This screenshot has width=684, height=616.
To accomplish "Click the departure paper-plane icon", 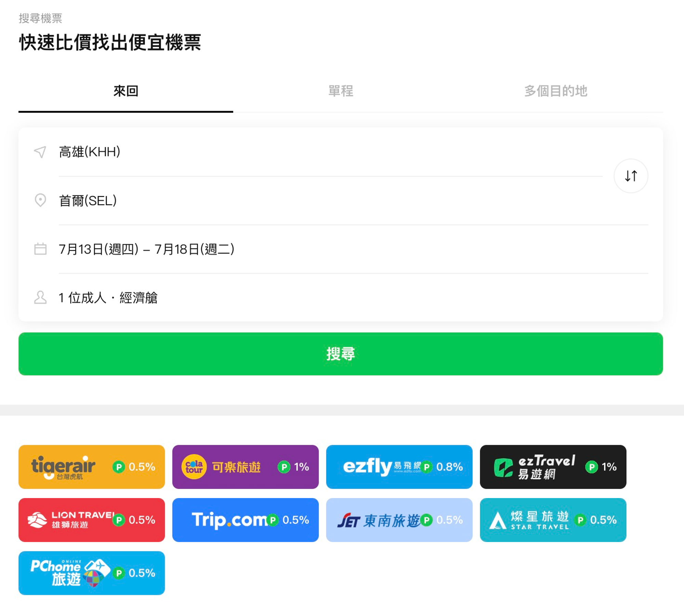I will point(40,152).
